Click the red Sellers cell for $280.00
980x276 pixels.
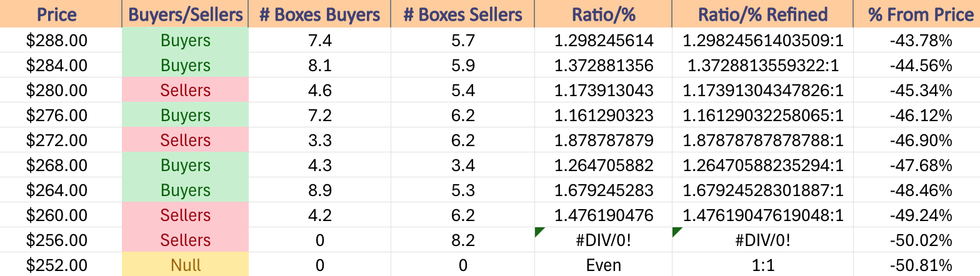pos(186,91)
